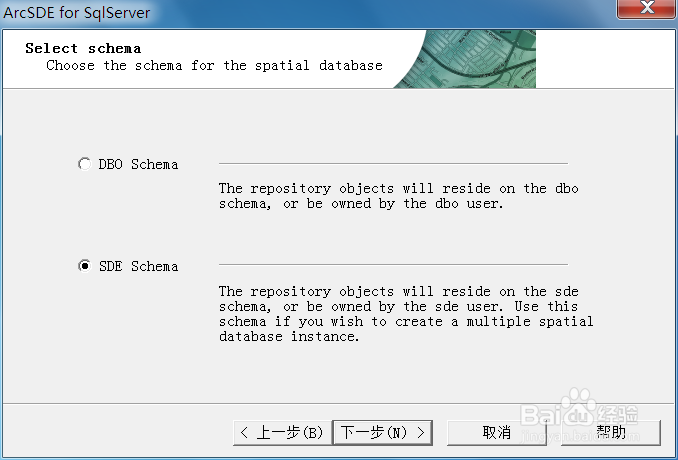Click the SDE schema description text
This screenshot has height=460, width=678.
click(x=406, y=313)
